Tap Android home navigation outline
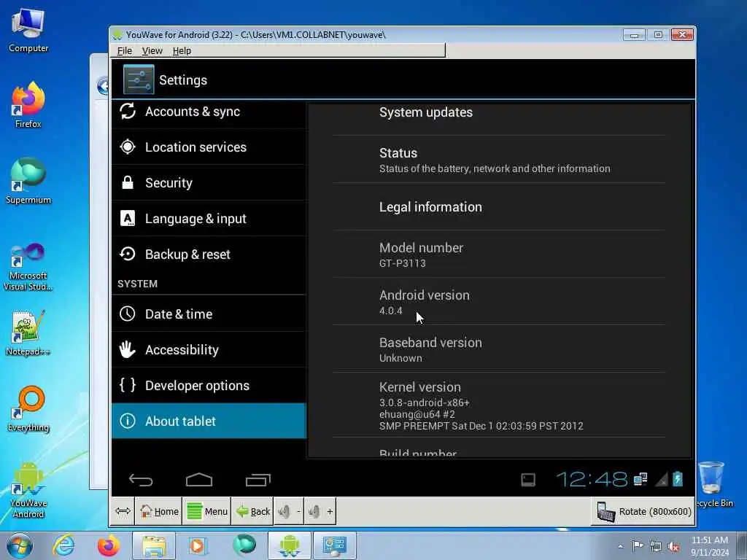 (x=199, y=480)
